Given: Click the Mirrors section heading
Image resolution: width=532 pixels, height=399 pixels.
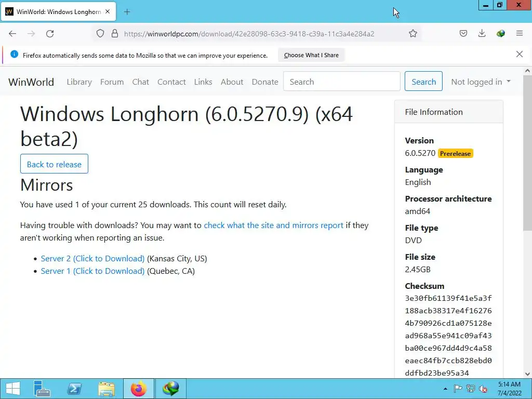Looking at the screenshot, I should (46, 185).
